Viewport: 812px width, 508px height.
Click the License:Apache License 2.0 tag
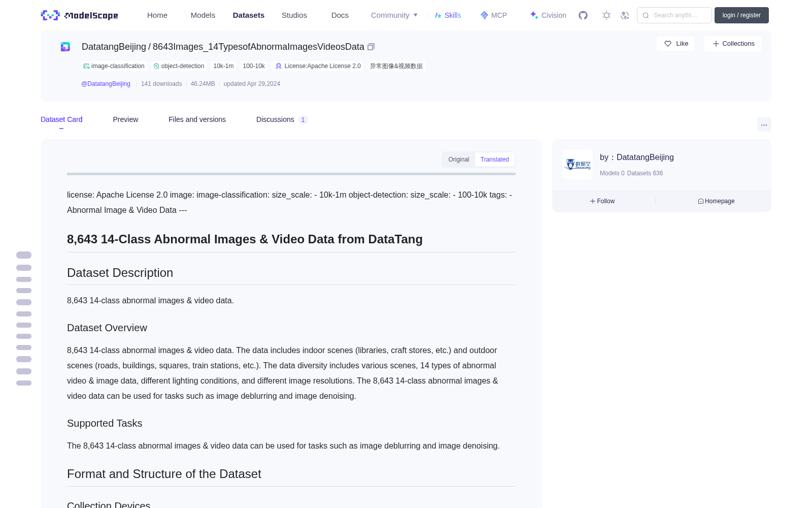click(318, 66)
